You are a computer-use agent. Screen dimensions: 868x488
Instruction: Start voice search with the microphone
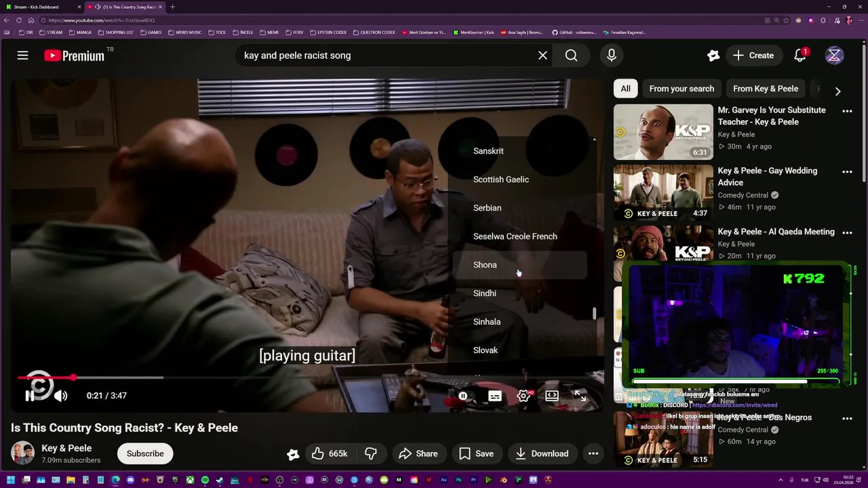pos(612,56)
